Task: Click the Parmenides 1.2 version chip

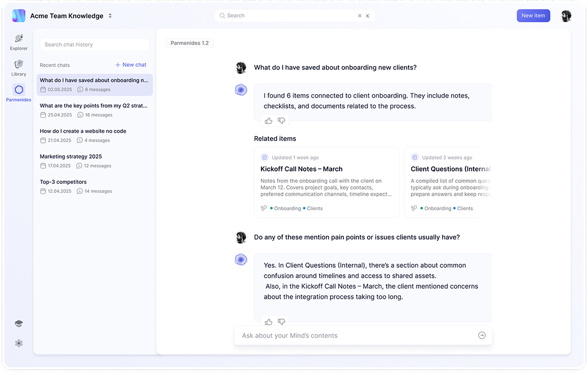Action: pos(189,43)
